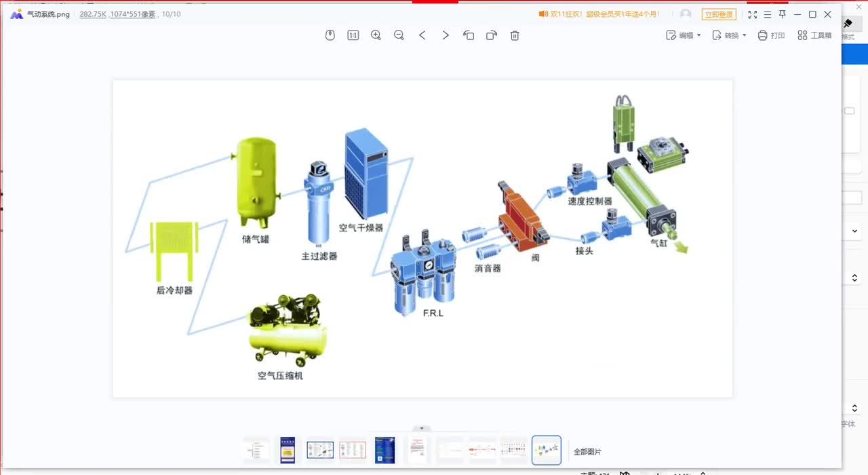Click the file size 282.75K link
Image resolution: width=868 pixels, height=475 pixels.
pyautogui.click(x=93, y=14)
